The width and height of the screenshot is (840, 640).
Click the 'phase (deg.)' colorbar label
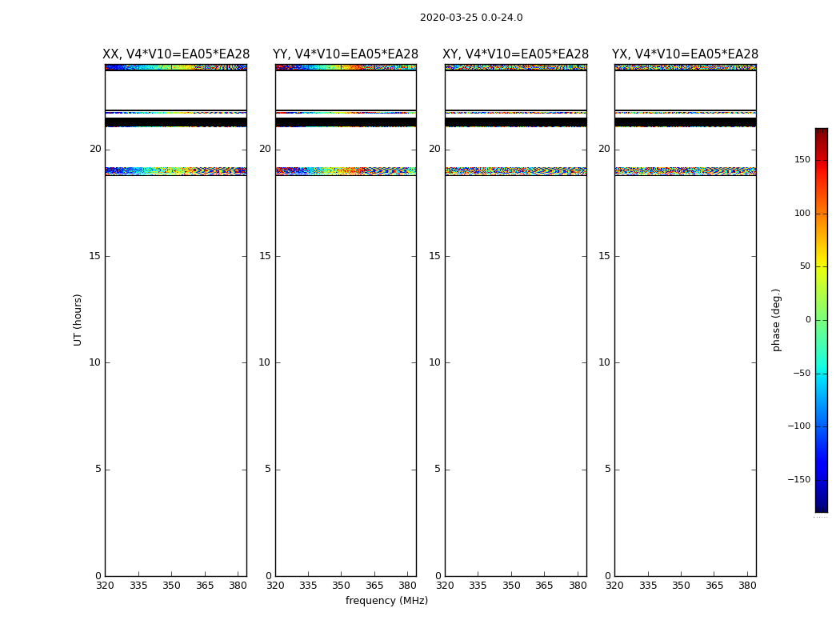click(776, 320)
